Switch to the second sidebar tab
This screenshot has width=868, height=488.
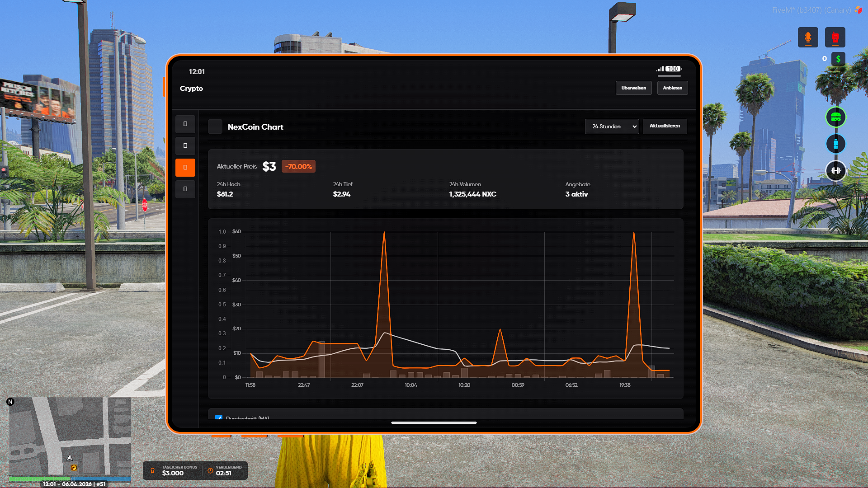tap(185, 145)
